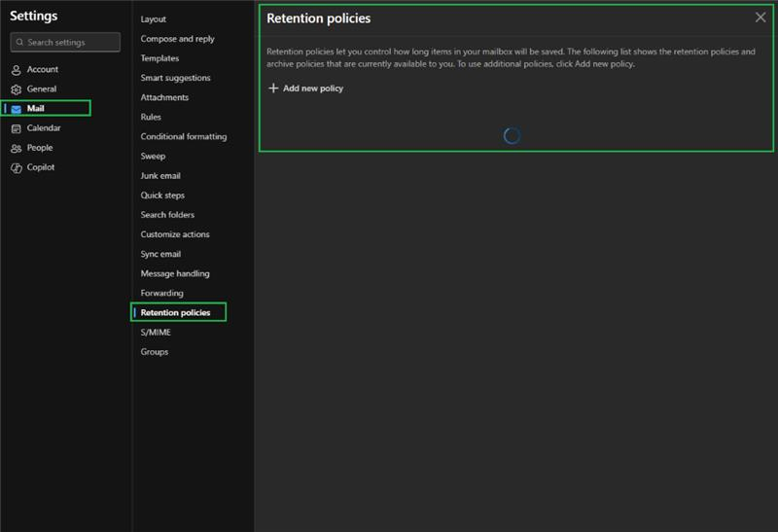Open the Sweep settings page
Image resolution: width=778 pixels, height=532 pixels.
153,156
